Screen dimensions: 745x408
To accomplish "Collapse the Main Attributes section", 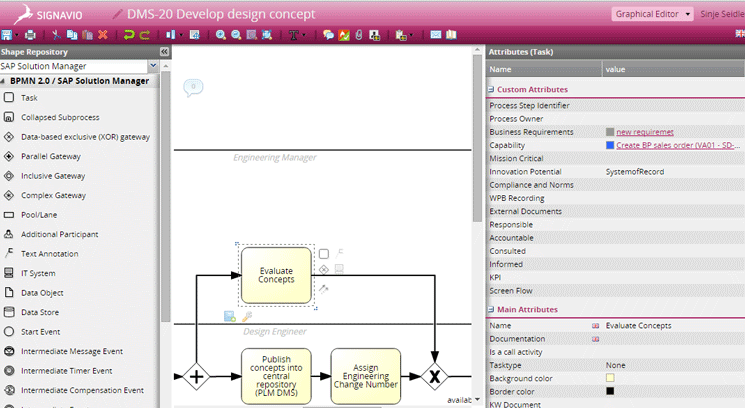I will [x=491, y=309].
